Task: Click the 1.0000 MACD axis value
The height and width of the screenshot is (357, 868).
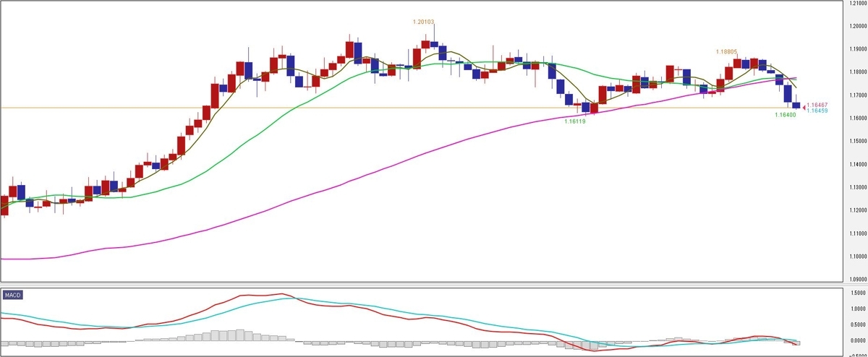Action: click(x=858, y=309)
